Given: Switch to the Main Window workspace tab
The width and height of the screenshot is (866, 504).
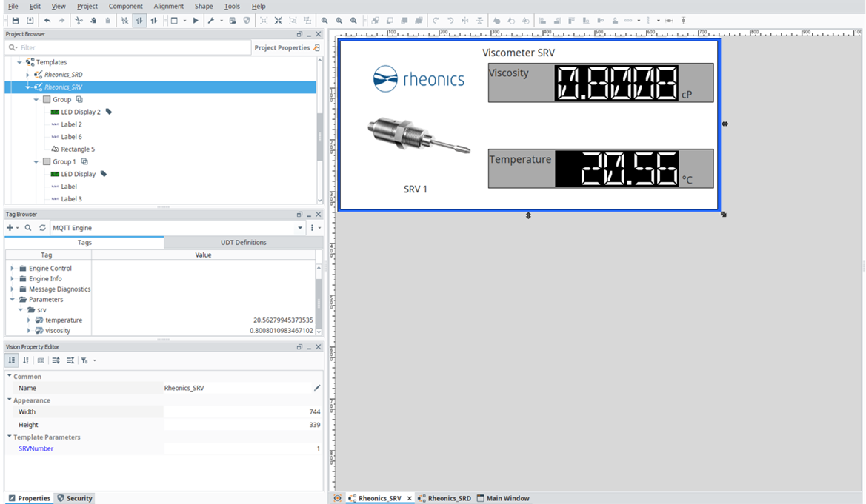Looking at the screenshot, I should [503, 498].
